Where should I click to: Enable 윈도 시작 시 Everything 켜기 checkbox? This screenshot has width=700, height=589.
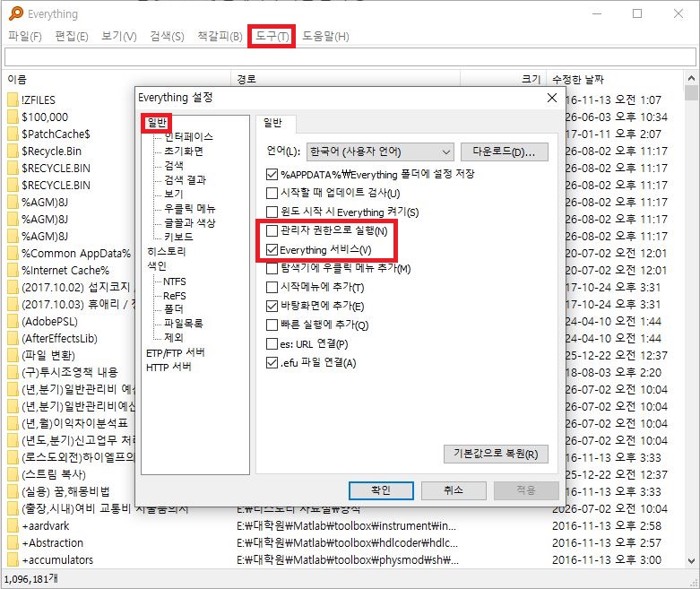click(x=272, y=212)
